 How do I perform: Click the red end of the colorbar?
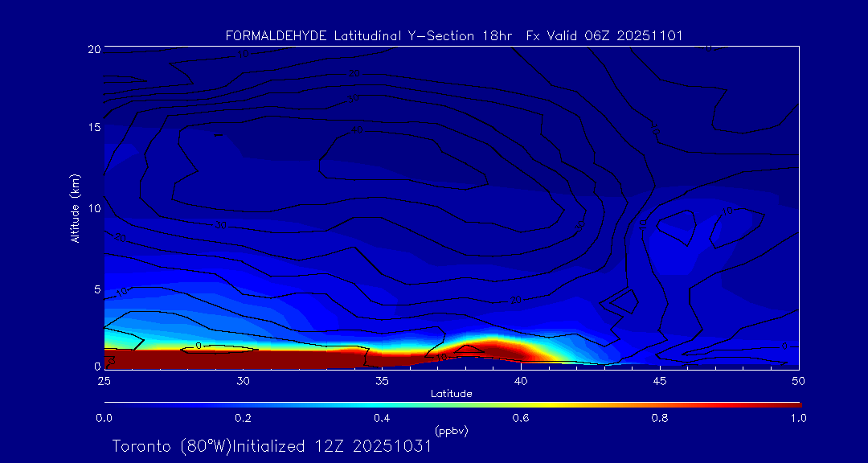coord(792,404)
